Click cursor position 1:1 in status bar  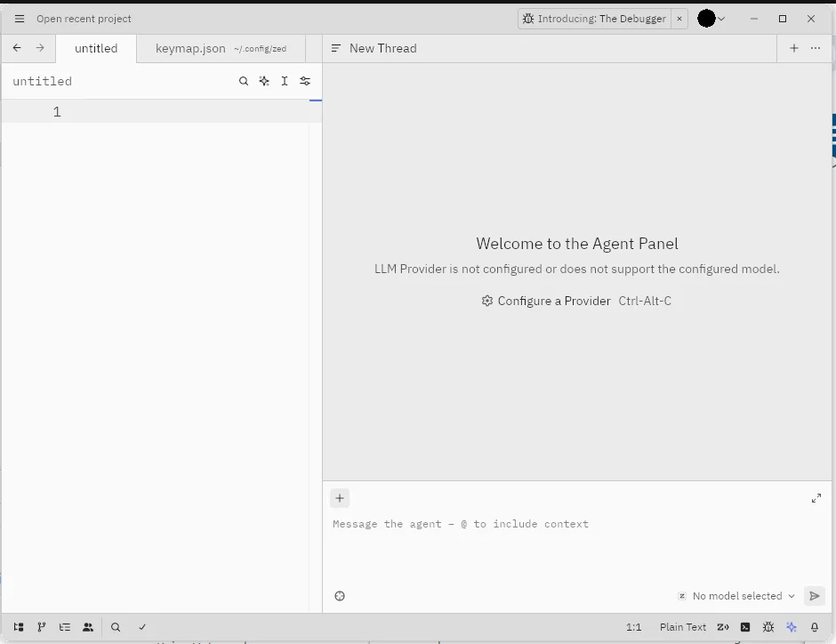[633, 627]
